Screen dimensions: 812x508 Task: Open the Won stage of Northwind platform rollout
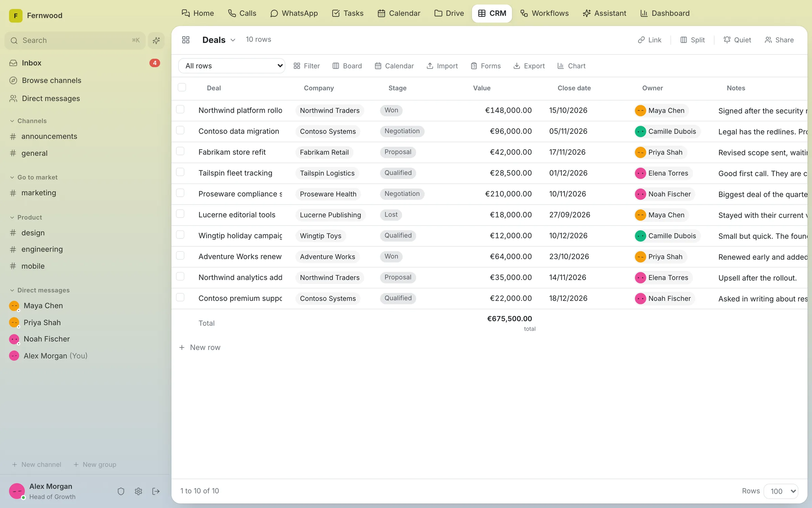click(391, 110)
